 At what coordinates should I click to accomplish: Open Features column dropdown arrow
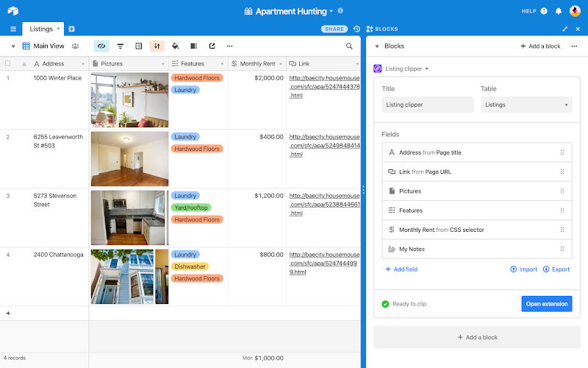(222, 64)
